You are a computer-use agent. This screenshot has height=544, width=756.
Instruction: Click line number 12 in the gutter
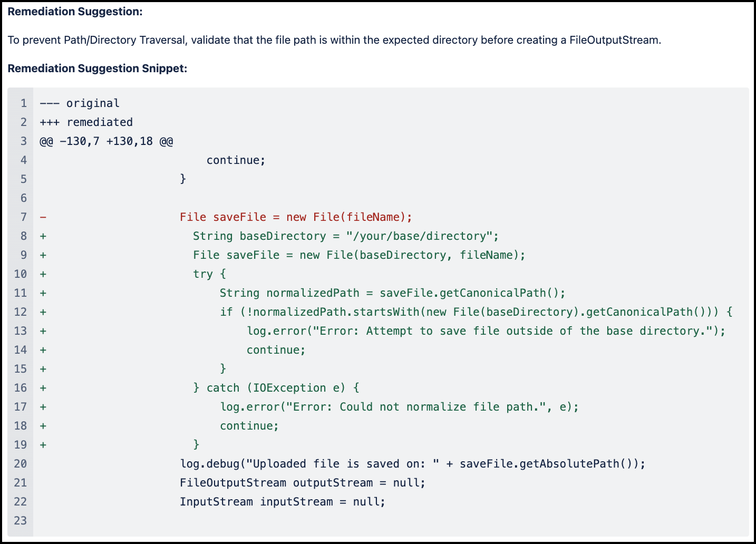tap(21, 312)
